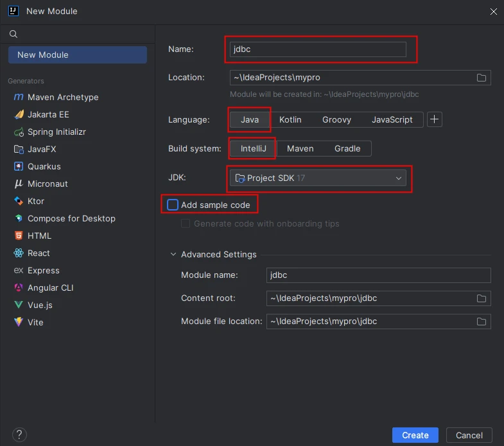504x446 pixels.
Task: Select the Spring Initializr generator icon
Action: (x=18, y=132)
